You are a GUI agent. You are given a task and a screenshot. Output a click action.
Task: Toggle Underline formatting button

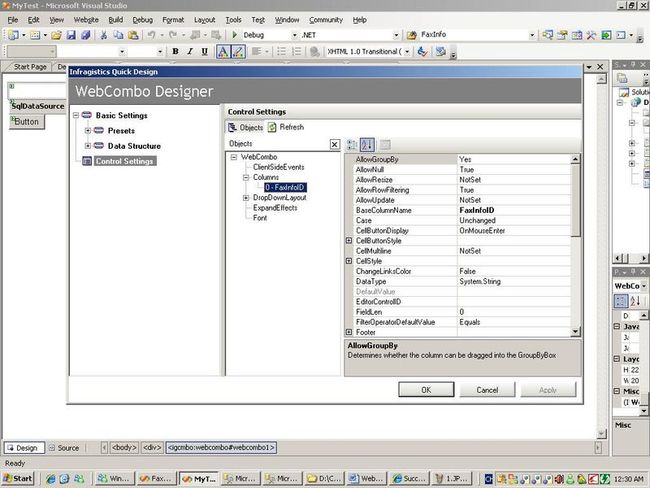[x=204, y=51]
